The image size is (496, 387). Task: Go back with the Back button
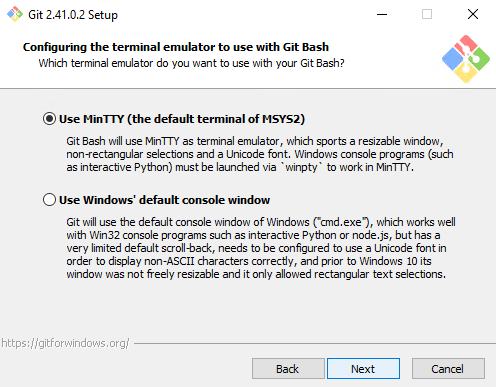click(x=288, y=369)
